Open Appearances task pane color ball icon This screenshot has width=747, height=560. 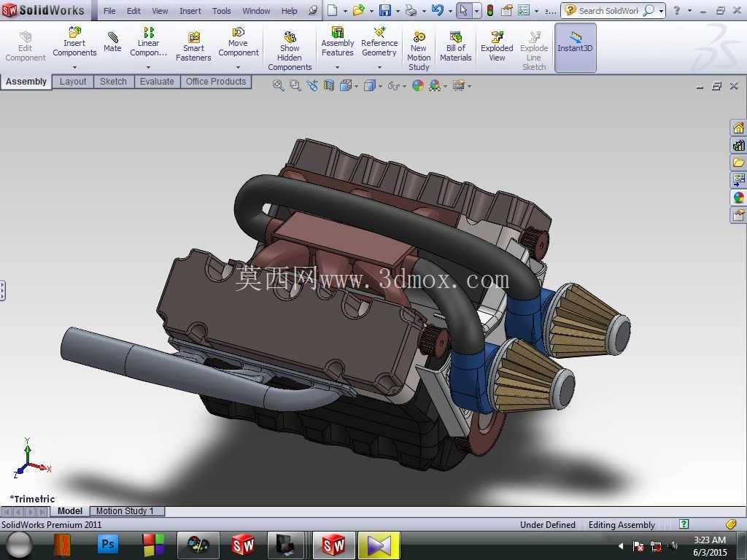click(738, 197)
